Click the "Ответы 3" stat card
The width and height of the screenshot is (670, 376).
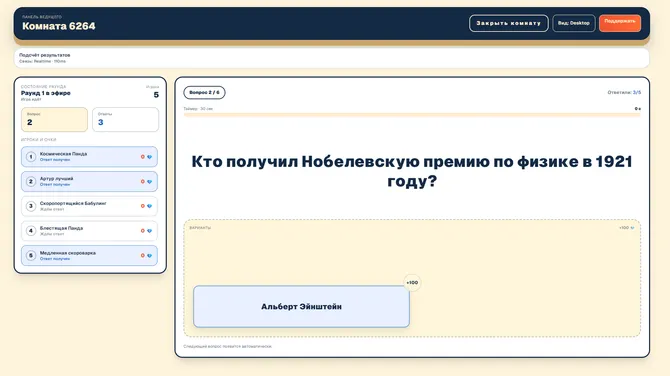click(125, 119)
